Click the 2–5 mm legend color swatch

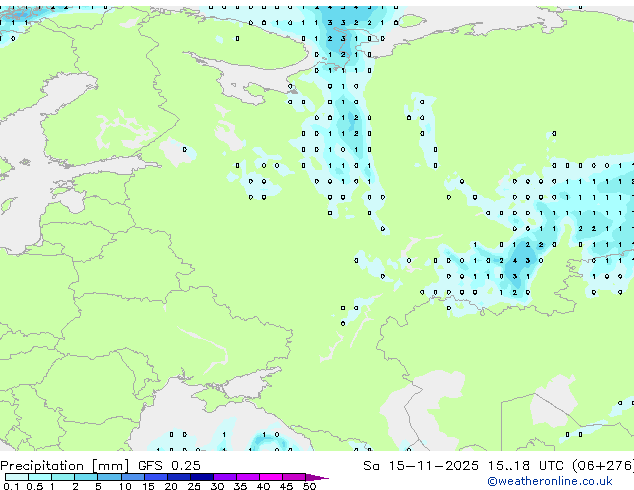coord(86,477)
